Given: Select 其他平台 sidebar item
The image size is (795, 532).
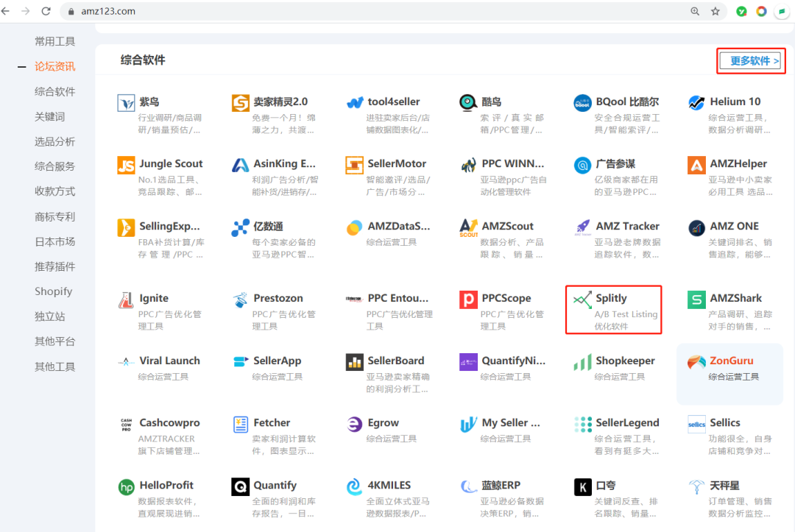Looking at the screenshot, I should pos(54,341).
